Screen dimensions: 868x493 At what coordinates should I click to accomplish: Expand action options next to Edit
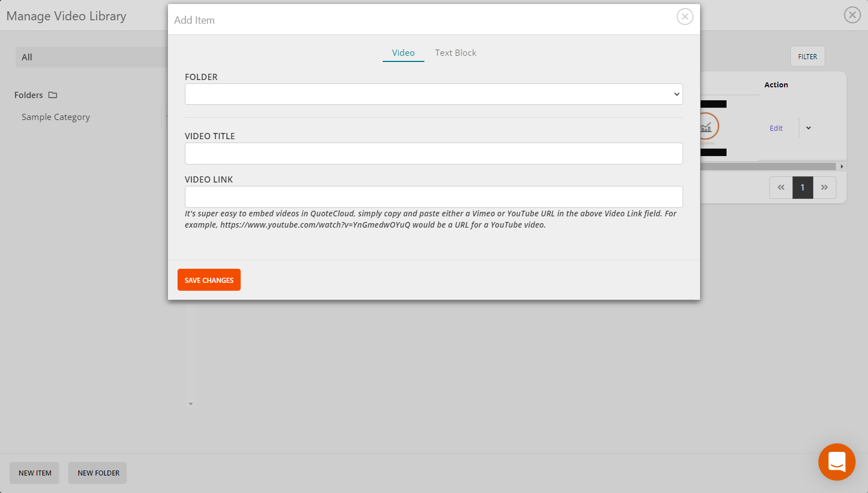808,128
